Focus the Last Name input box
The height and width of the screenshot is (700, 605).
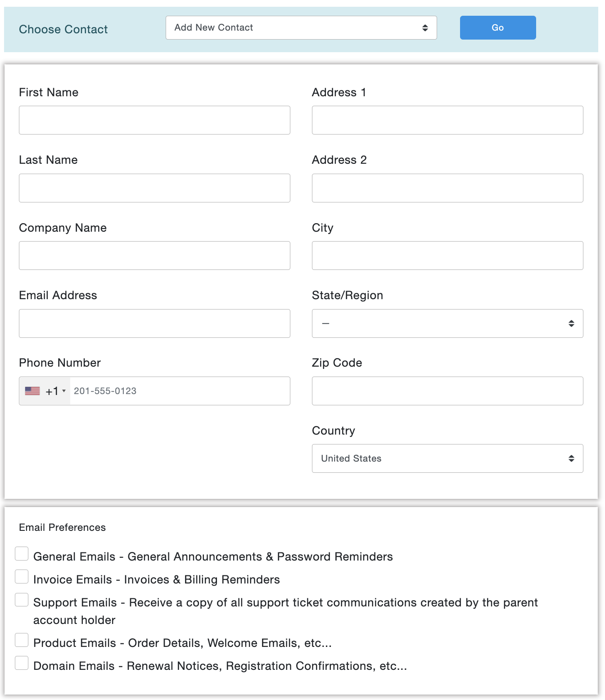(x=154, y=188)
